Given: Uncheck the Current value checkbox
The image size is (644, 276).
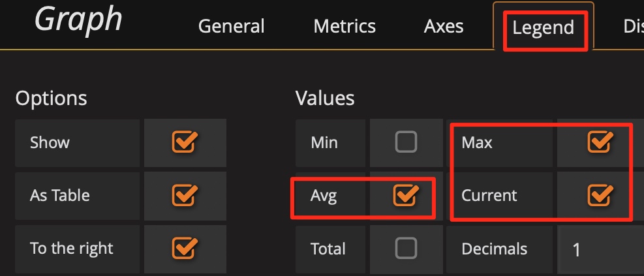Looking at the screenshot, I should pyautogui.click(x=599, y=194).
